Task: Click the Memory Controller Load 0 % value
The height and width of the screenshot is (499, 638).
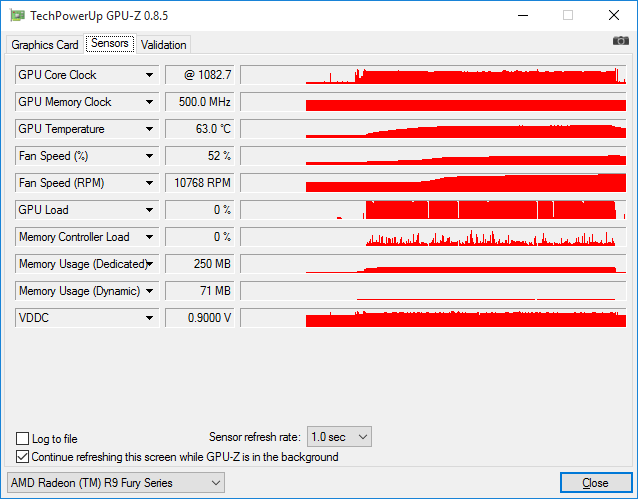Action: click(x=200, y=237)
